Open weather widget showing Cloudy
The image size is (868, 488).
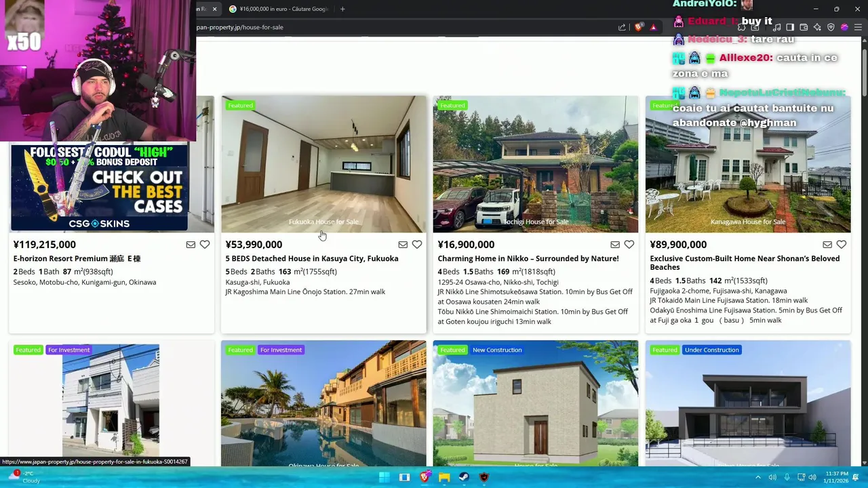23,476
